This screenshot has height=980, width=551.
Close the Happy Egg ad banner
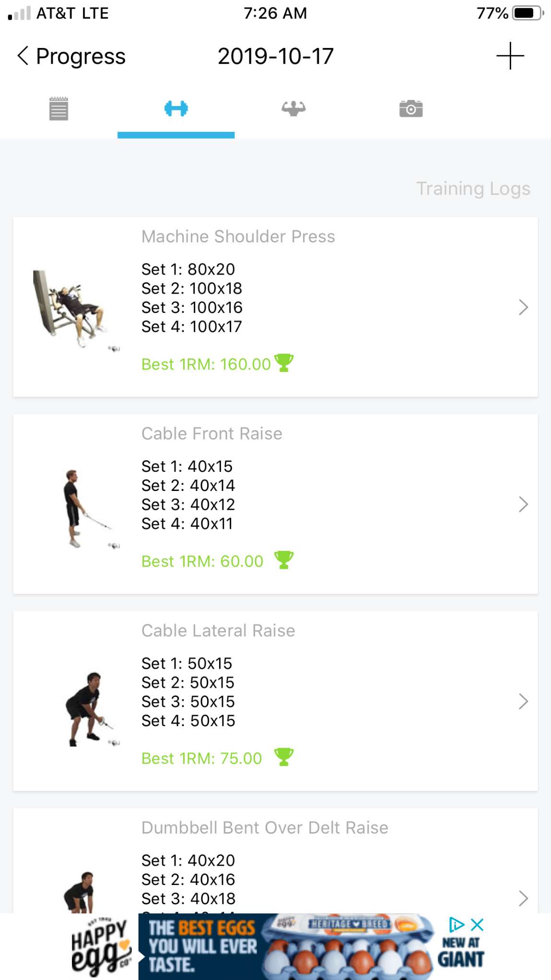pyautogui.click(x=477, y=924)
